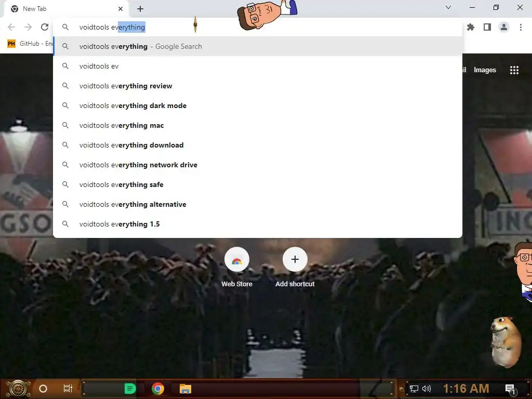Toggle the Chrome side panel icon
The height and width of the screenshot is (399, 532).
487,27
